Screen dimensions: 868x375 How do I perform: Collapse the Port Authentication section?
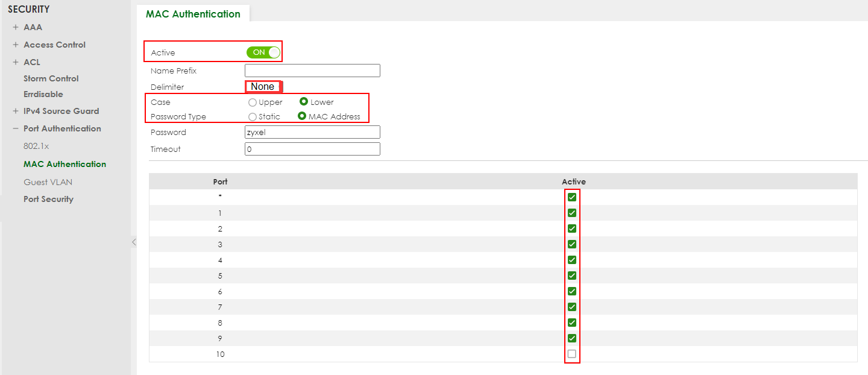pyautogui.click(x=16, y=128)
